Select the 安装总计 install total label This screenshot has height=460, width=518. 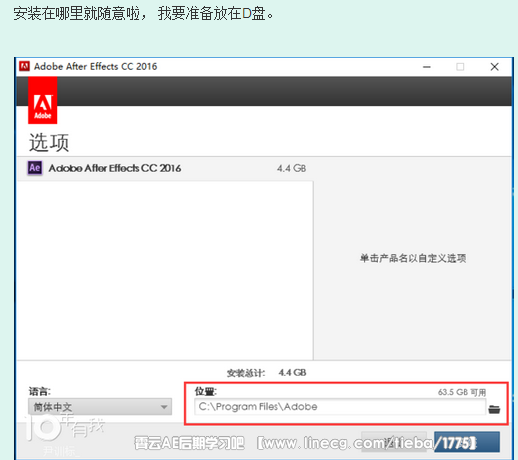coord(246,373)
